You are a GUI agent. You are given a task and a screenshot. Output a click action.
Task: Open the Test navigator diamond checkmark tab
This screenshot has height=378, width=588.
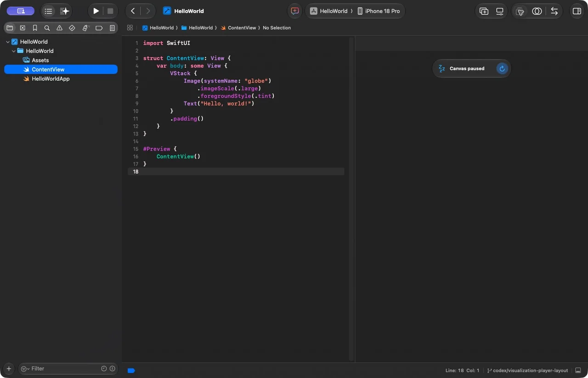[72, 28]
